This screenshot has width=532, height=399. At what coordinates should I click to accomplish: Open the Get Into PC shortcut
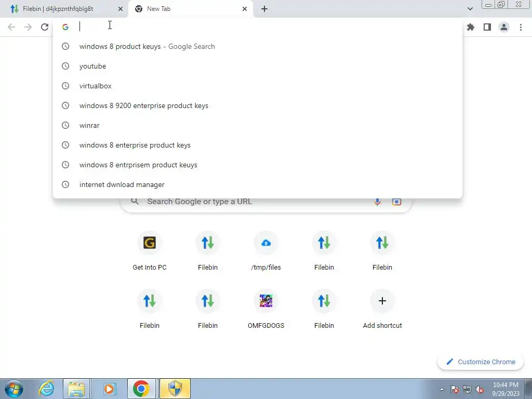pyautogui.click(x=150, y=251)
